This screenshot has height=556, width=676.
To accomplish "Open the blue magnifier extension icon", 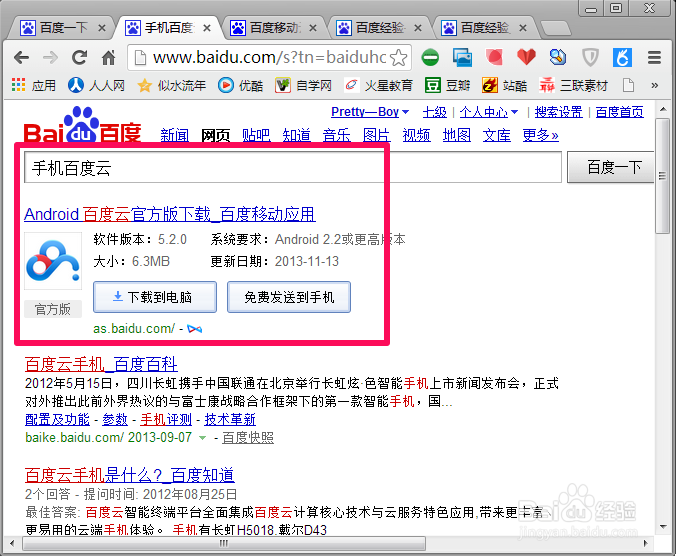I will [x=558, y=57].
